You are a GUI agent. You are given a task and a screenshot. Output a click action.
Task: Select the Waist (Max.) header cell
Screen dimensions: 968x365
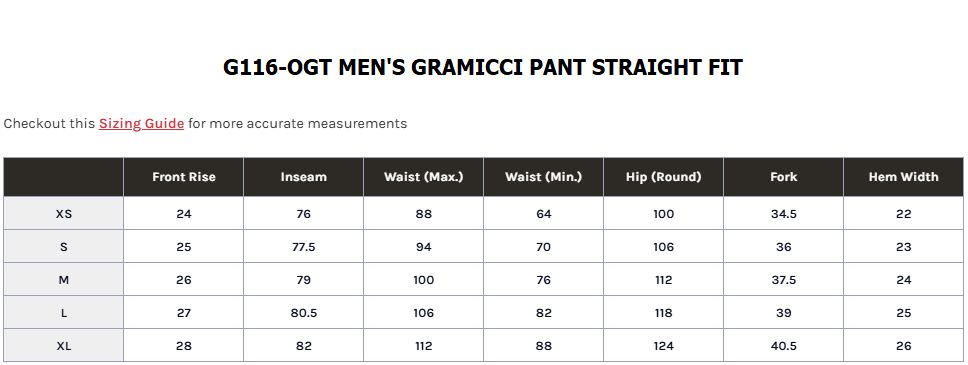click(x=424, y=177)
